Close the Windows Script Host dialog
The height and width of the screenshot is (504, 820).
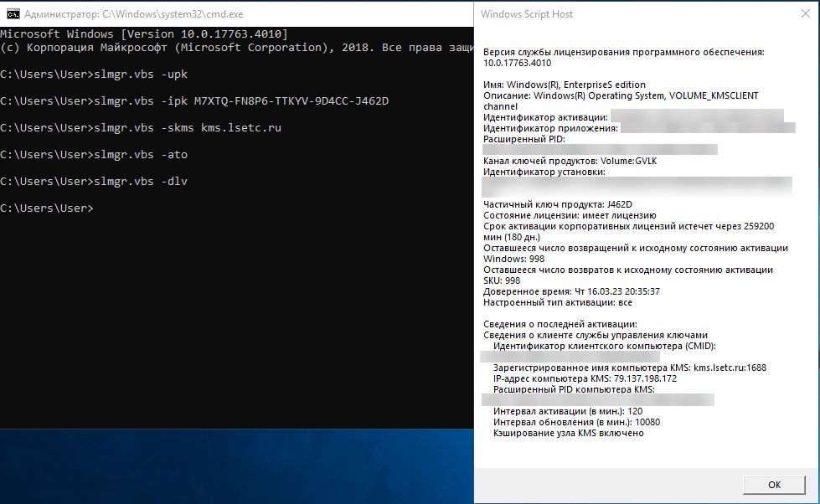coord(806,13)
